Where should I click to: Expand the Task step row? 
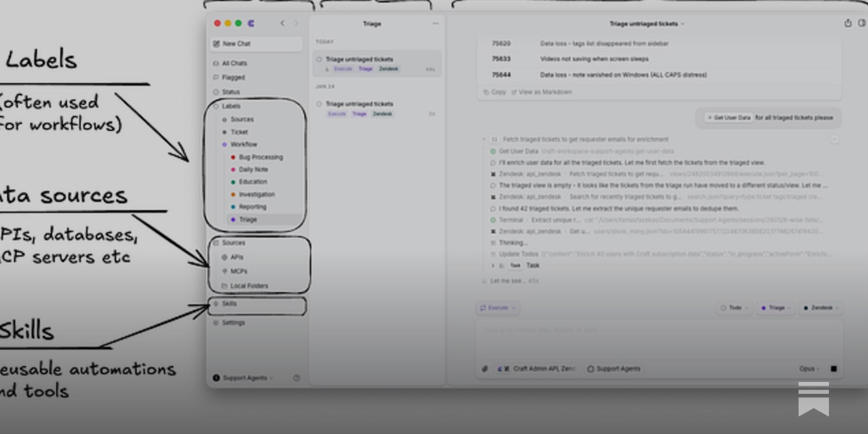coord(515,266)
